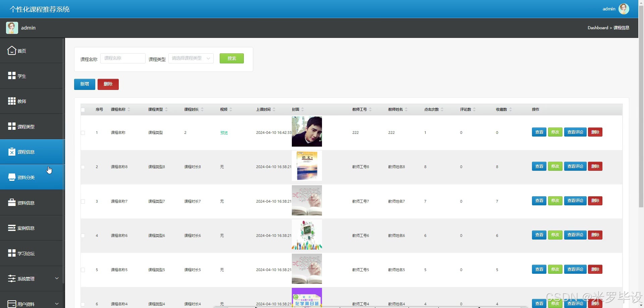644x308 pixels.
Task: Click the red 删除 button above the table
Action: pyautogui.click(x=108, y=84)
